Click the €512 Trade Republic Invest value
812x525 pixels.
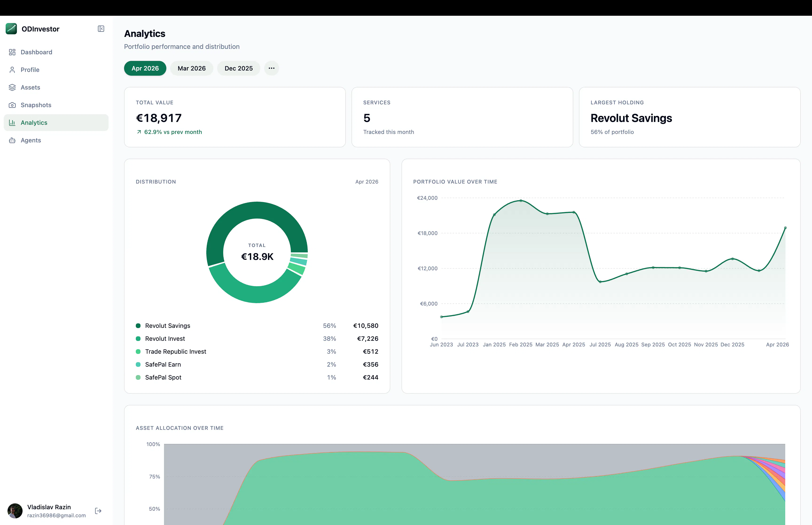[370, 352]
